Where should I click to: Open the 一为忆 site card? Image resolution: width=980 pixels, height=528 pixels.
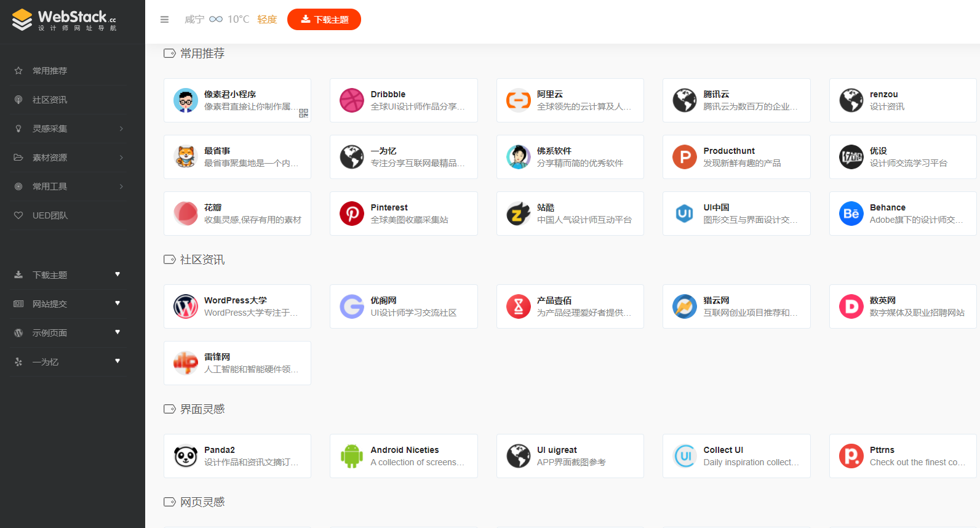[404, 157]
